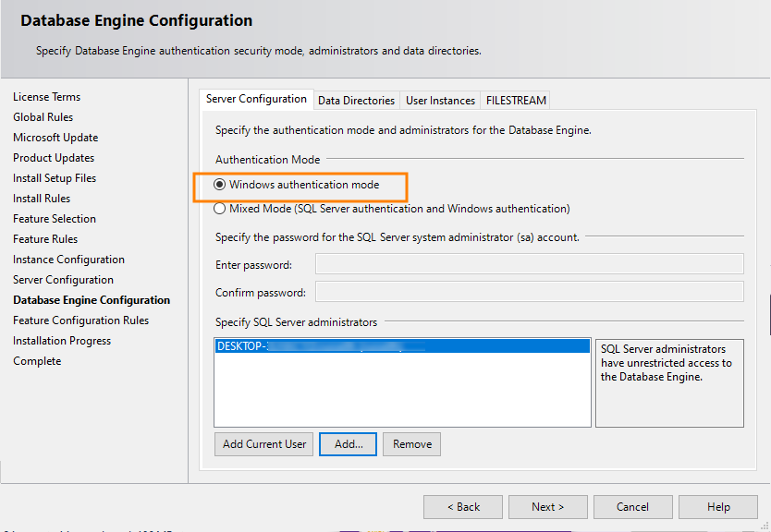
Task: Click Feature Rules step in sidebar
Action: (x=45, y=239)
